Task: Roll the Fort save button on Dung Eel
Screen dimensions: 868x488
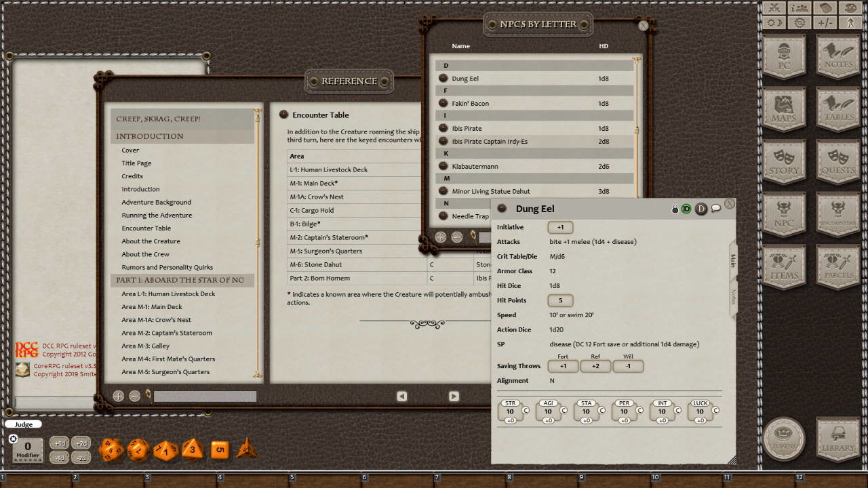Action: pyautogui.click(x=562, y=366)
